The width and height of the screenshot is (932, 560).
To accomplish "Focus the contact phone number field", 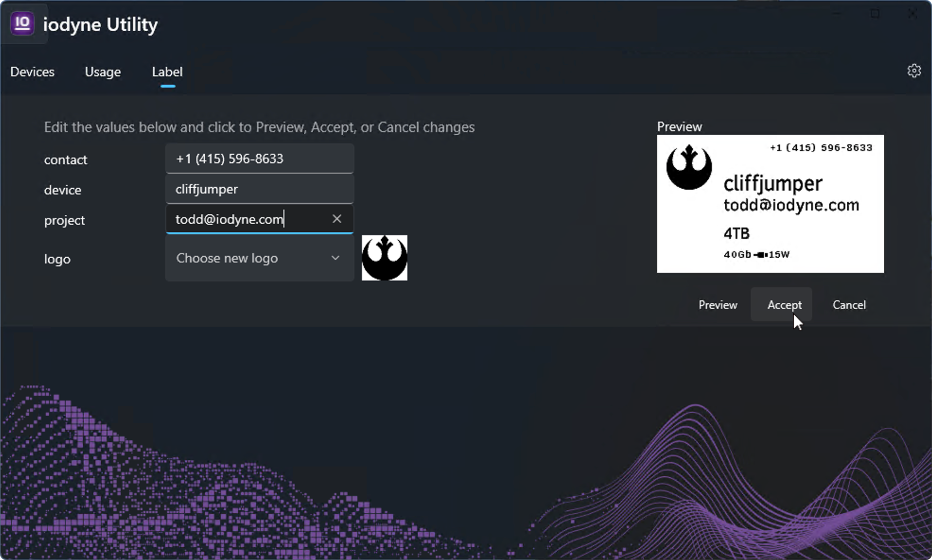I will 260,159.
